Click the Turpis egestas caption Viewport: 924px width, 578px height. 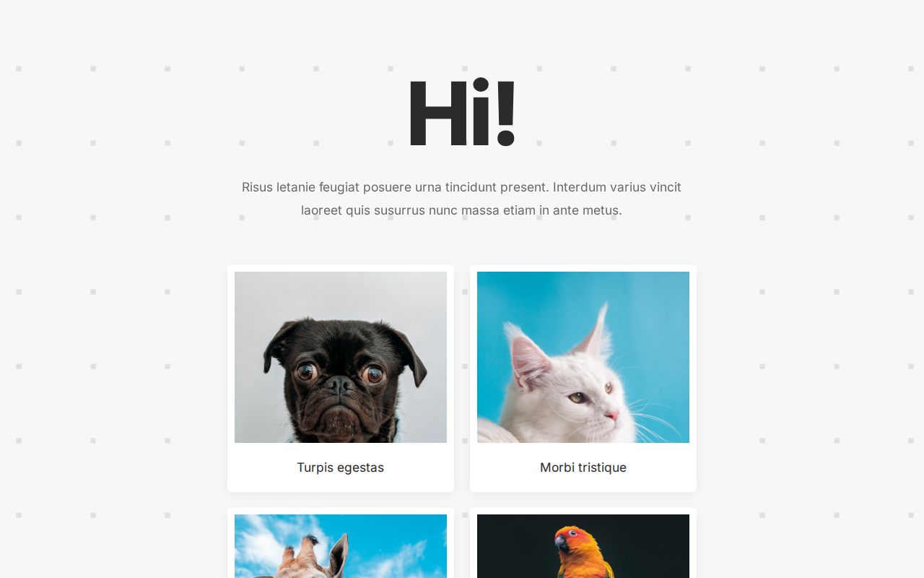click(x=341, y=467)
